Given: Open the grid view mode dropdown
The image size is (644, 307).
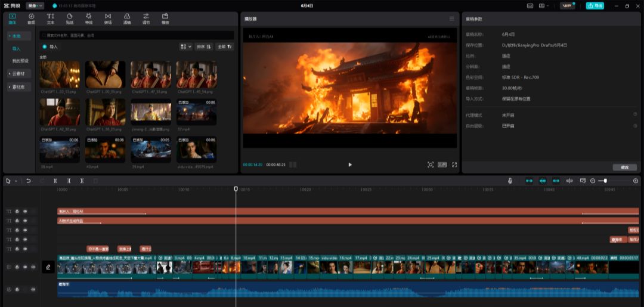Looking at the screenshot, I should point(185,46).
